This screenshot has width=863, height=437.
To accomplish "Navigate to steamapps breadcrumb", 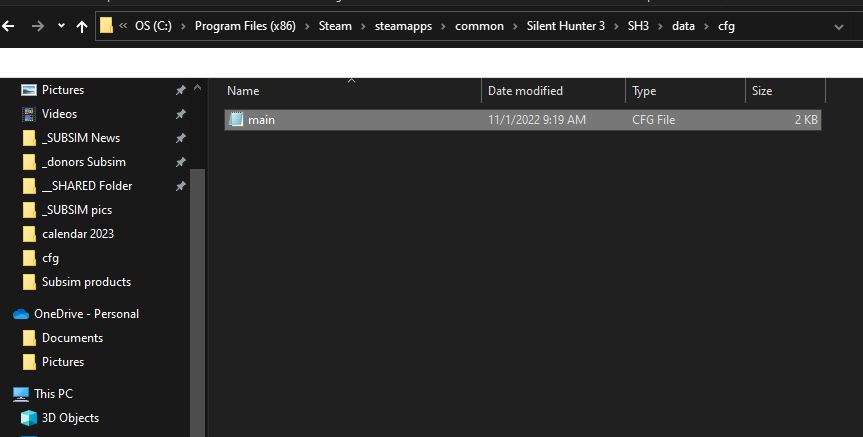I will (x=403, y=26).
